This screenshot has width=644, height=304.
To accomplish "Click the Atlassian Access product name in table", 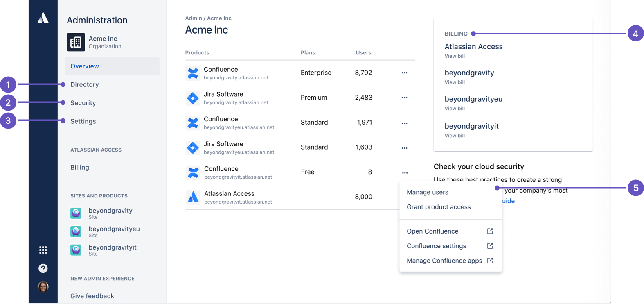I will [229, 193].
